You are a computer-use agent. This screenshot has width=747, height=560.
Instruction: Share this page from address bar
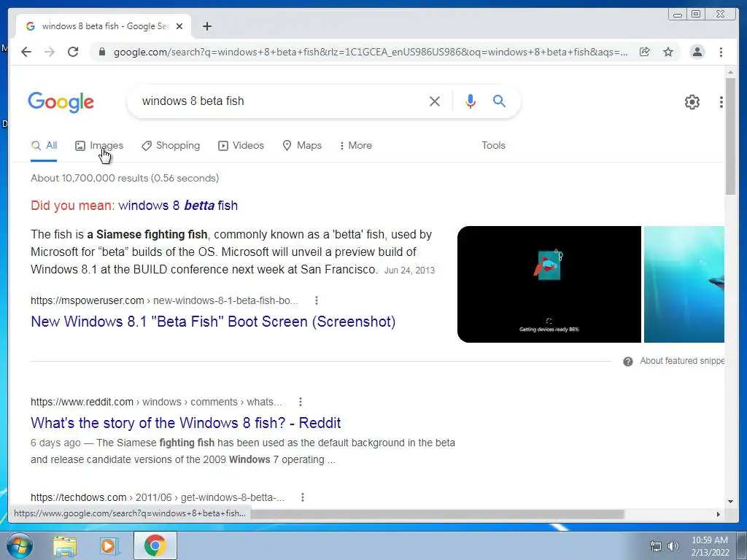[x=645, y=52]
